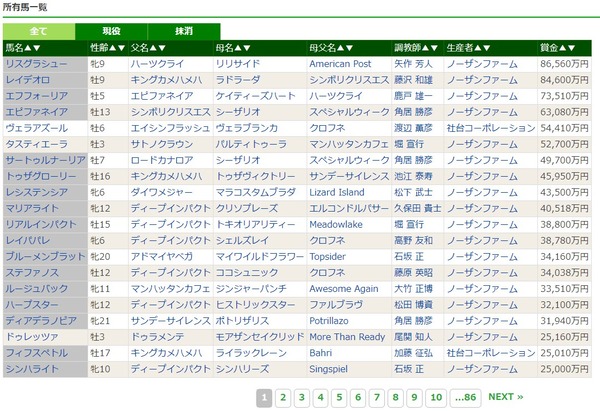The image size is (600, 411).
Task: Open horse レシステンシア page
Action: click(x=36, y=192)
